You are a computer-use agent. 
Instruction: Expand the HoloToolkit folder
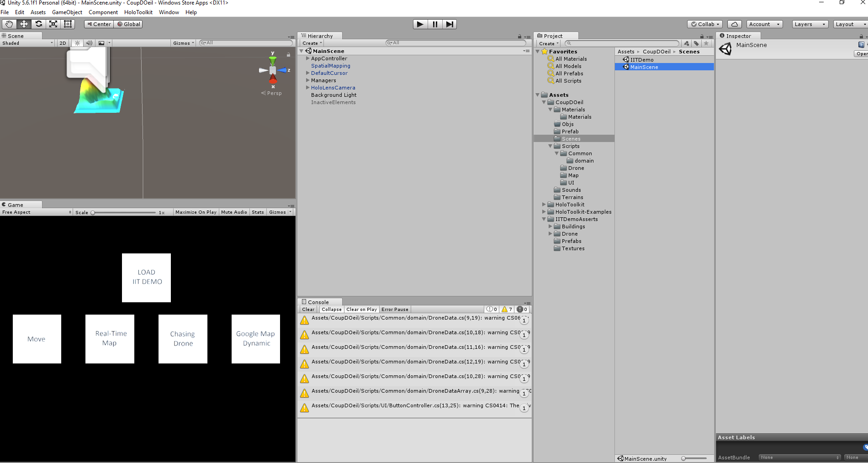(x=544, y=205)
